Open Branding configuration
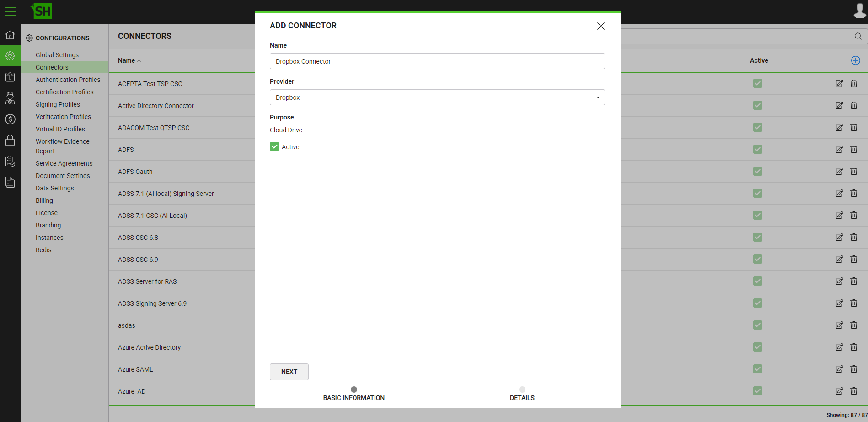 pyautogui.click(x=48, y=225)
